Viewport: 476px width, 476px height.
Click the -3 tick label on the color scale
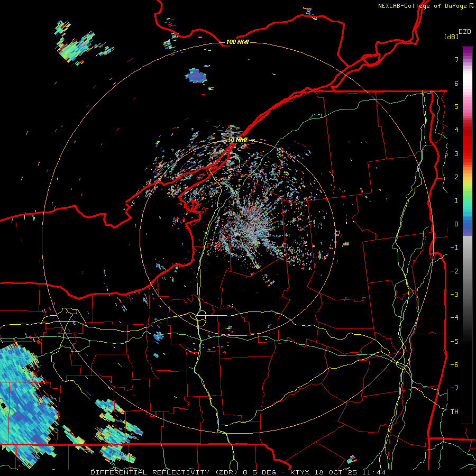pyautogui.click(x=454, y=295)
